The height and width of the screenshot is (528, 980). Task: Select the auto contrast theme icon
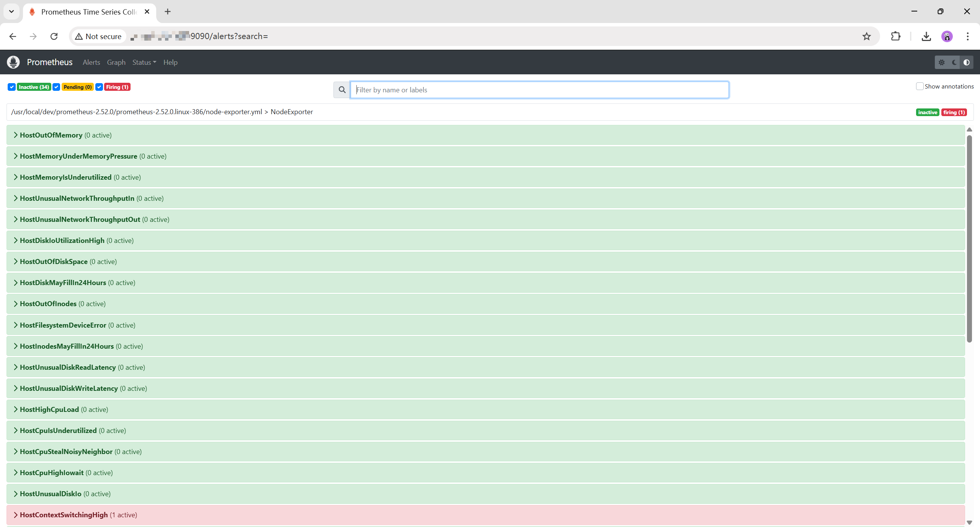coord(967,62)
